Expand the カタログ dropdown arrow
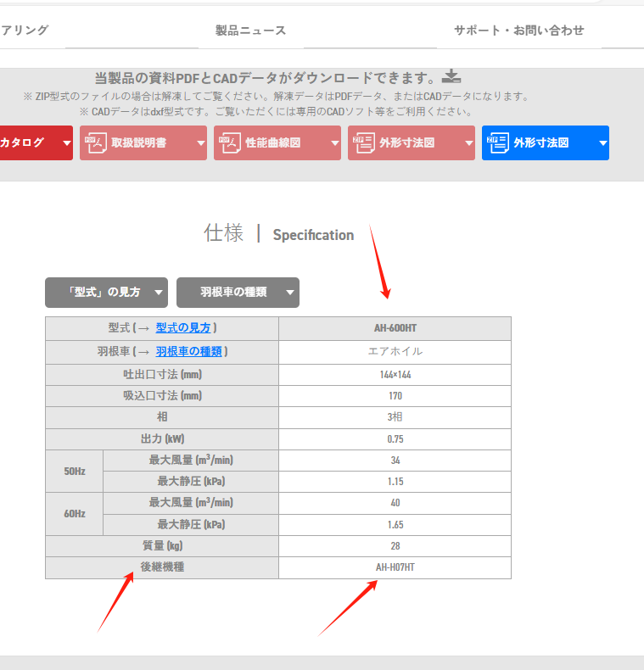Screen dimensions: 644x670 tap(67, 143)
